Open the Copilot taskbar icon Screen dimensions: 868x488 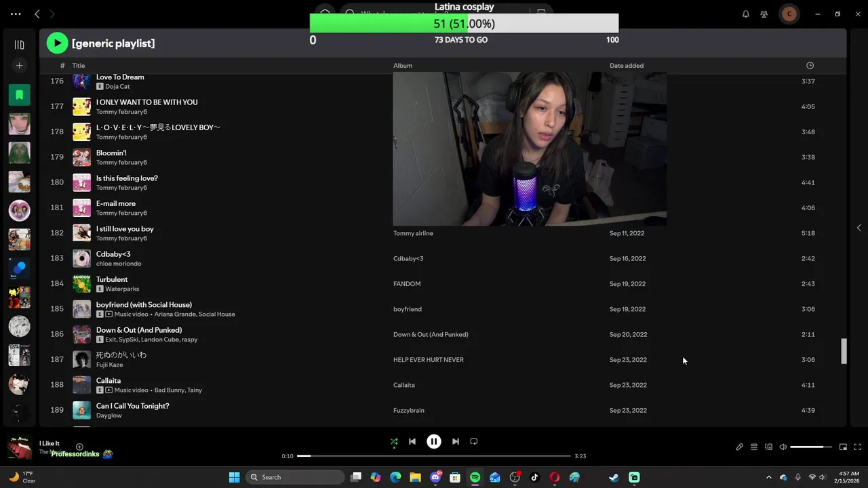(x=376, y=477)
